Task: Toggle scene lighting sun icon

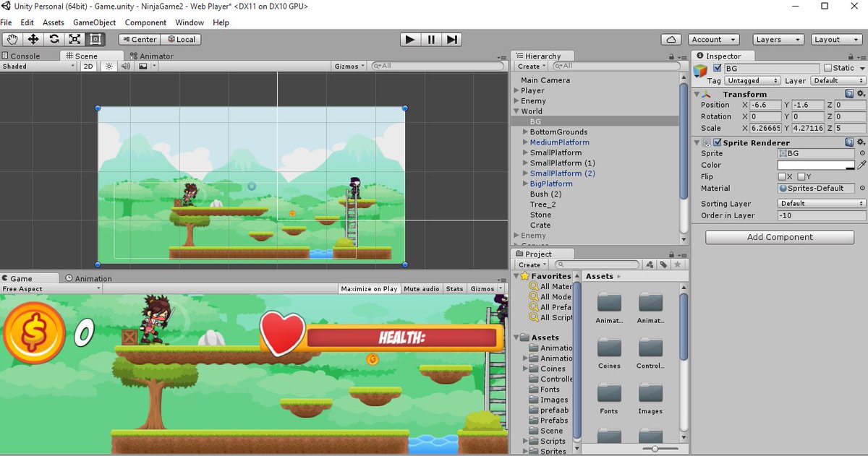Action: click(109, 66)
